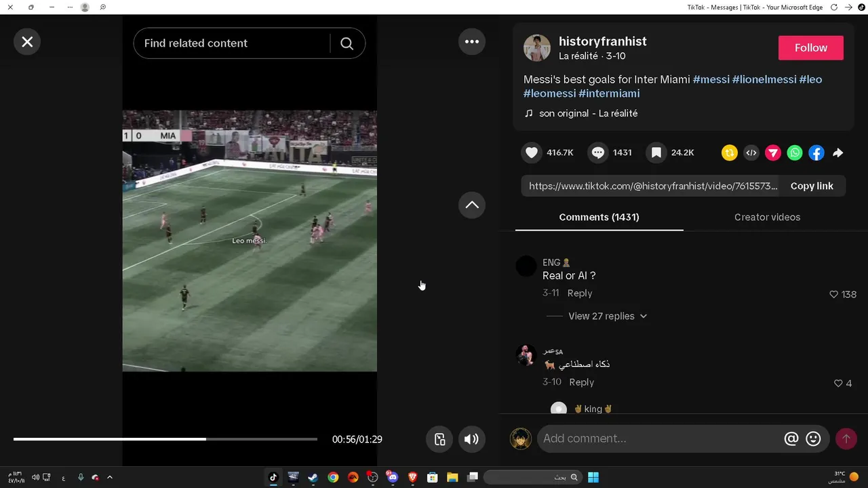The width and height of the screenshot is (868, 488).
Task: Save video with the bookmark icon
Action: click(656, 152)
